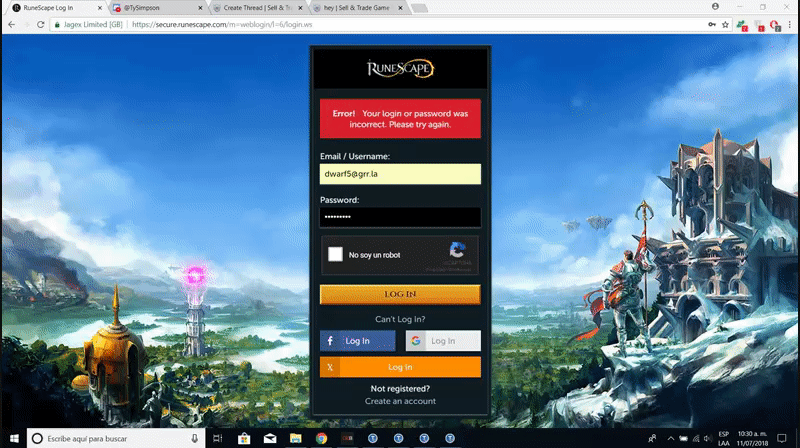Screen dimensions: 800x448
Task: Reload the page with the refresh icon
Action: coord(40,24)
